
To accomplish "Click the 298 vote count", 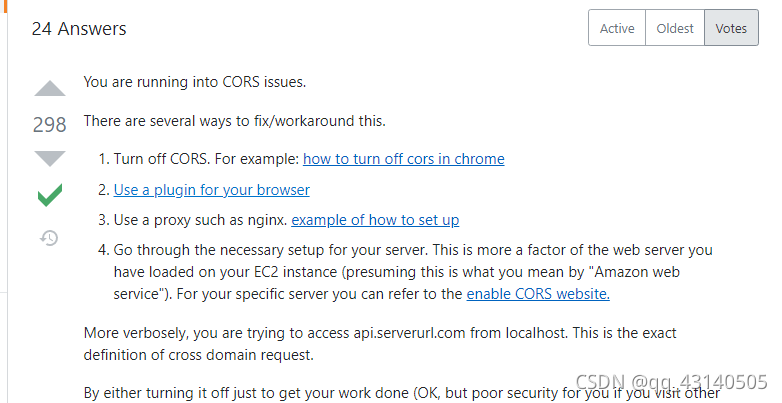I will (49, 125).
